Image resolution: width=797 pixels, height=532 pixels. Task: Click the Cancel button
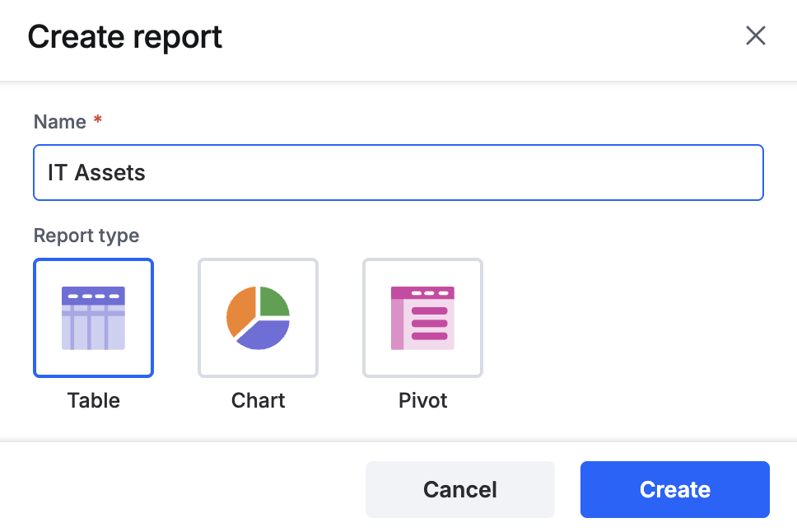[460, 489]
